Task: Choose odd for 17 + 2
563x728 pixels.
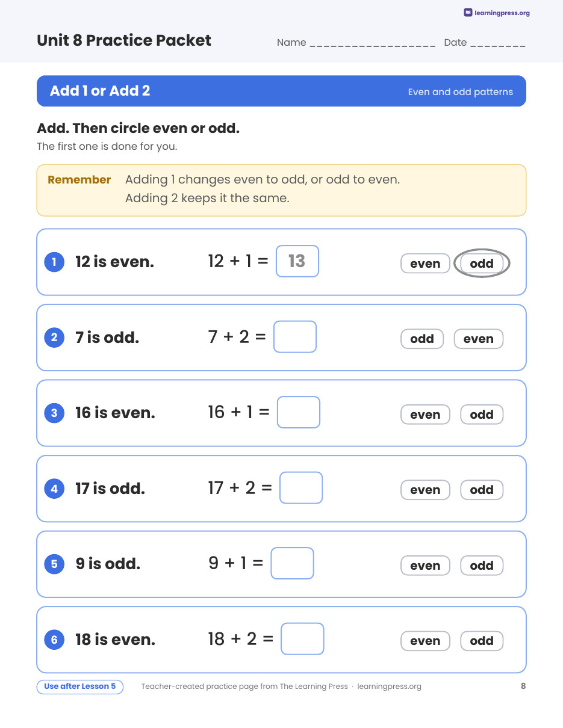Action: tap(482, 490)
